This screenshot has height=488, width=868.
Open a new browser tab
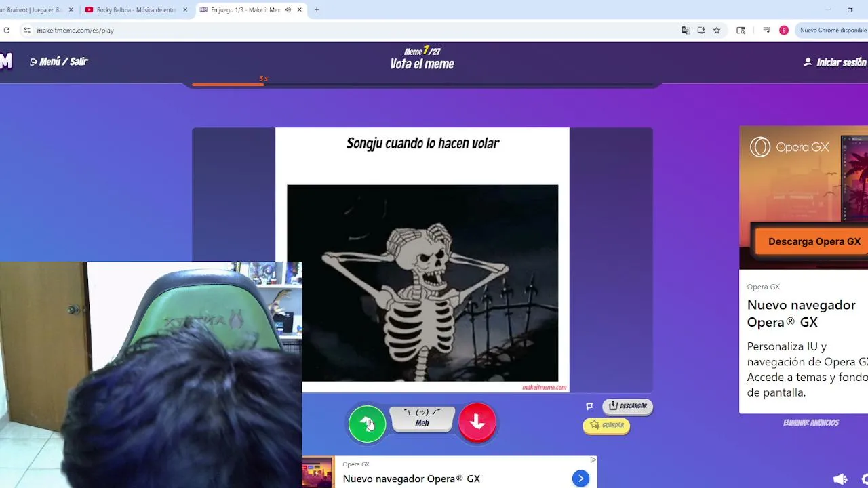(317, 10)
